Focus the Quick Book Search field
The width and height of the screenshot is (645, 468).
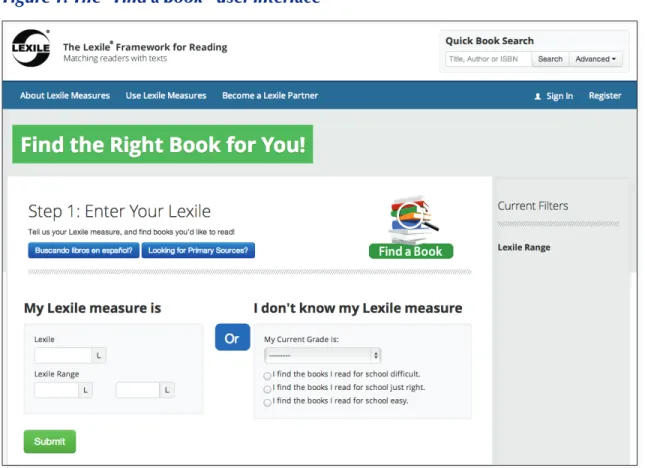coord(488,59)
